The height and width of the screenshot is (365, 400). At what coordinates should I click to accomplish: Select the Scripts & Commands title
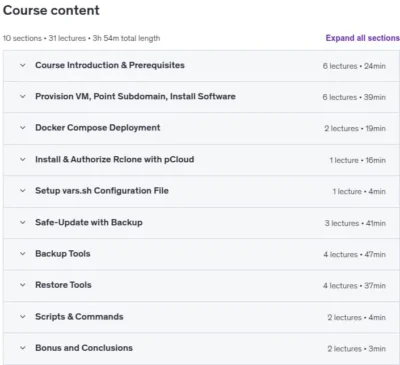click(x=79, y=317)
